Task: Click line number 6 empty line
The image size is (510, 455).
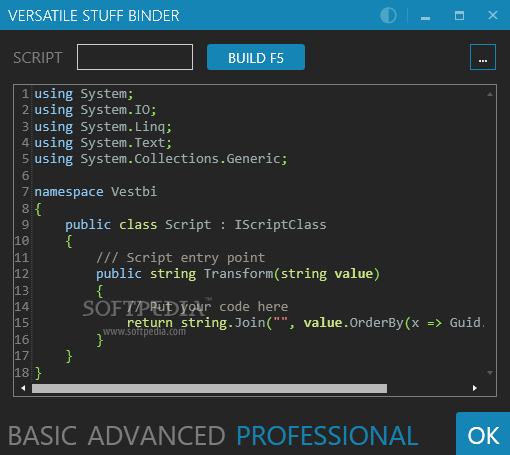Action: tap(25, 175)
